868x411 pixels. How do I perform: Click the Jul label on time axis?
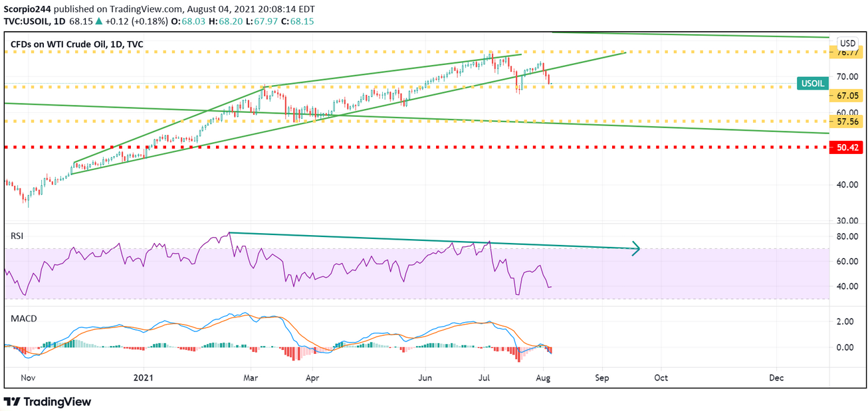[485, 378]
